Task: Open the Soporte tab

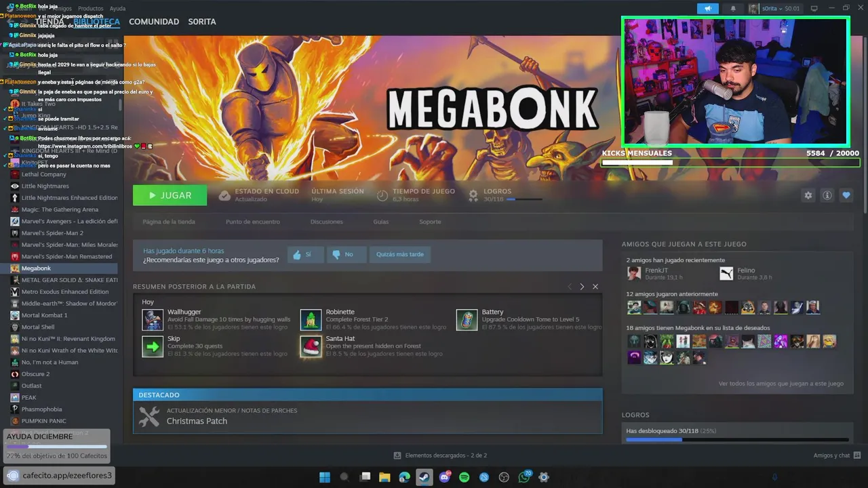Action: click(430, 222)
